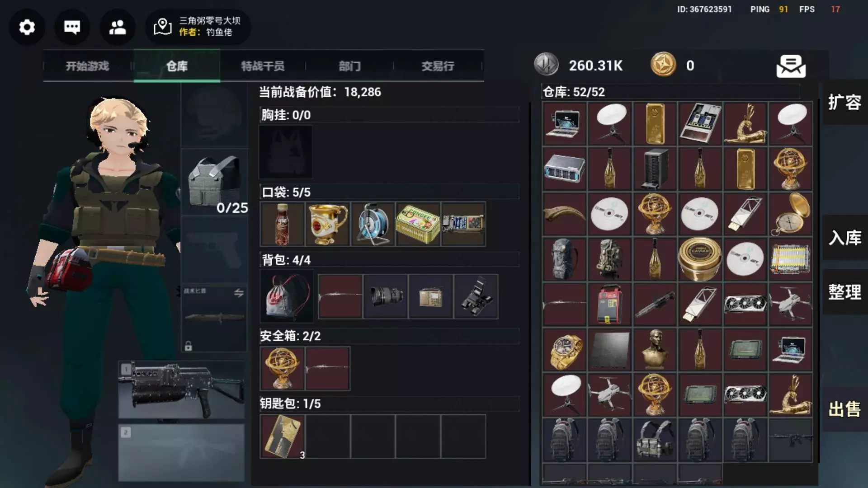This screenshot has height=488, width=868.
Task: Open the mailbox envelope icon
Action: pyautogui.click(x=791, y=66)
